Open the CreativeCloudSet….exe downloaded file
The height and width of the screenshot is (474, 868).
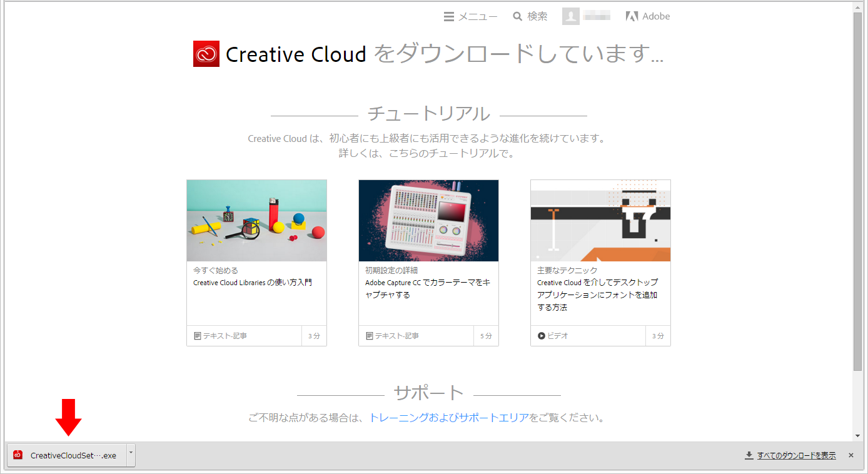(x=67, y=455)
